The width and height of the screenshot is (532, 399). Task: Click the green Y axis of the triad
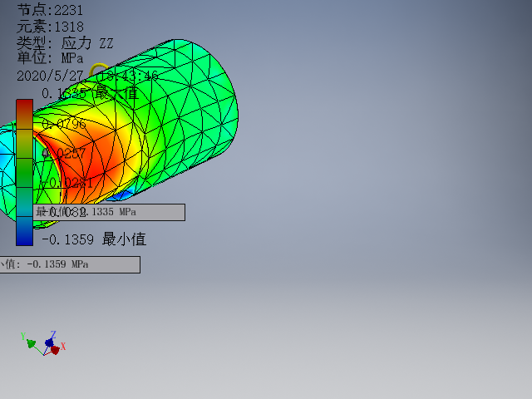click(29, 342)
